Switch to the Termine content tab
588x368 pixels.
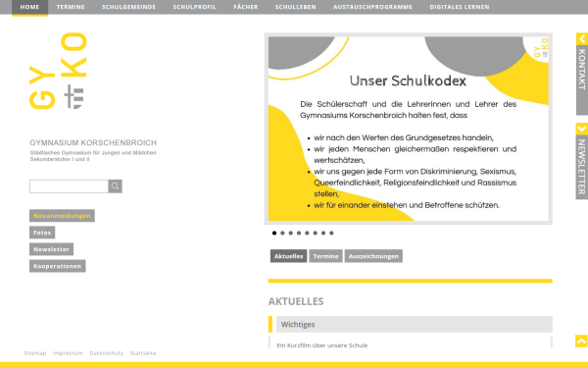coord(325,256)
